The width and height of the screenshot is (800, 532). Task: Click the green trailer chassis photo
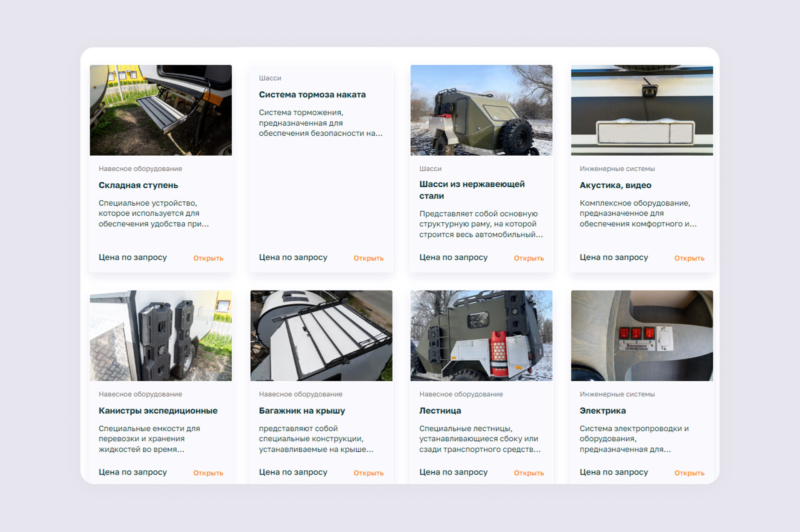481,110
